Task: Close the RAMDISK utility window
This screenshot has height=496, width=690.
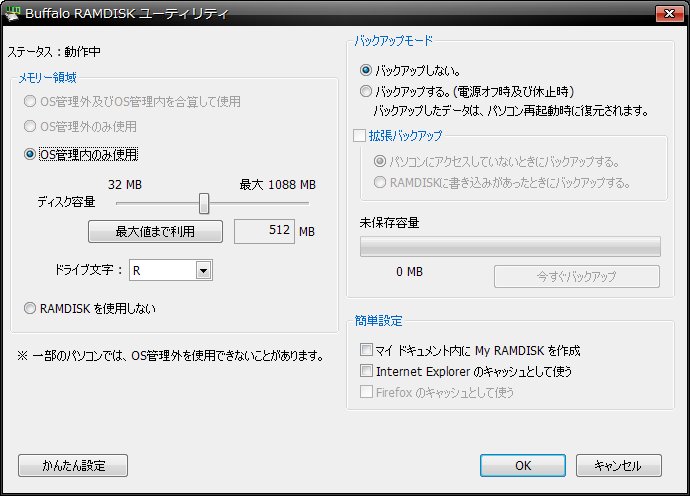Action: point(669,13)
